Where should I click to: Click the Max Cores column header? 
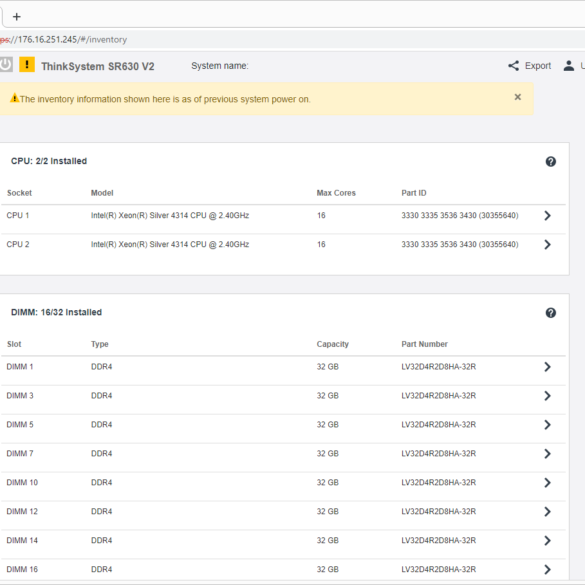[x=336, y=193]
